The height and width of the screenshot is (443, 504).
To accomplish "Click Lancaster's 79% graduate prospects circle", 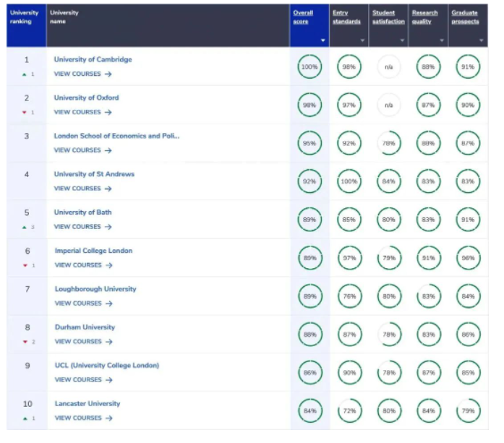I will (x=469, y=411).
